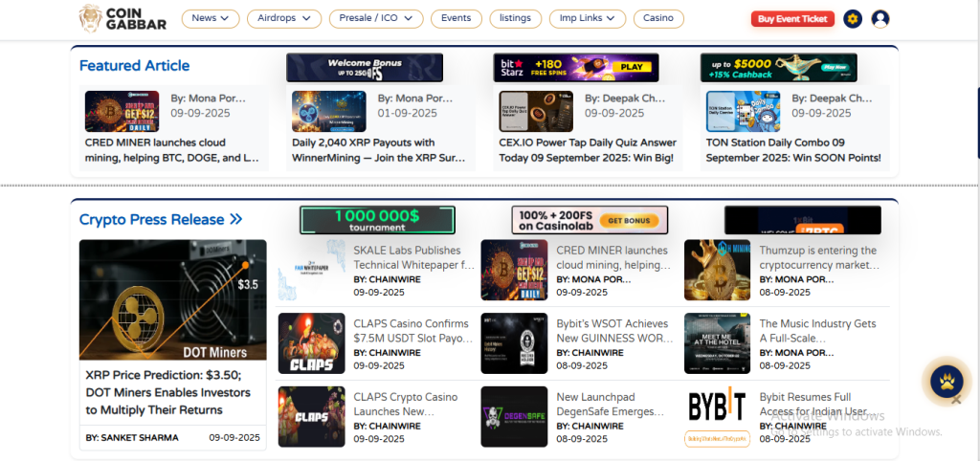Open TON Station Daily Combo 09 September title
This screenshot has height=461, width=980.
coord(793,150)
